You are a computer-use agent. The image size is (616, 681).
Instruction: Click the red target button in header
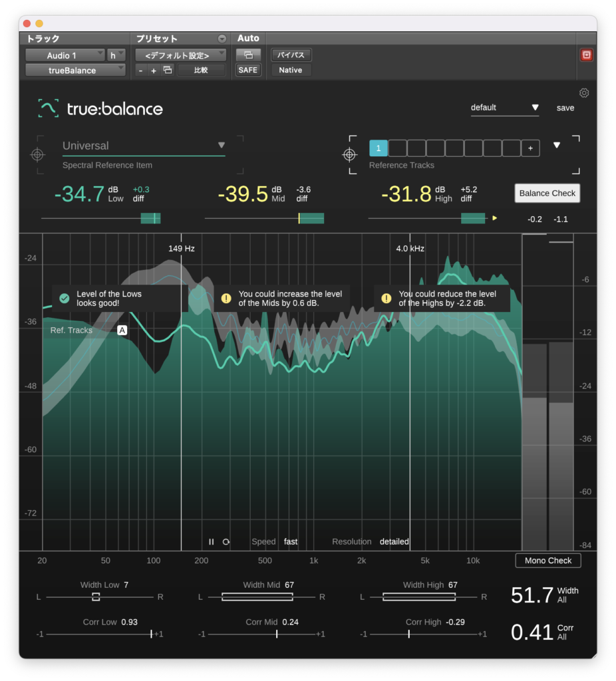(x=586, y=55)
